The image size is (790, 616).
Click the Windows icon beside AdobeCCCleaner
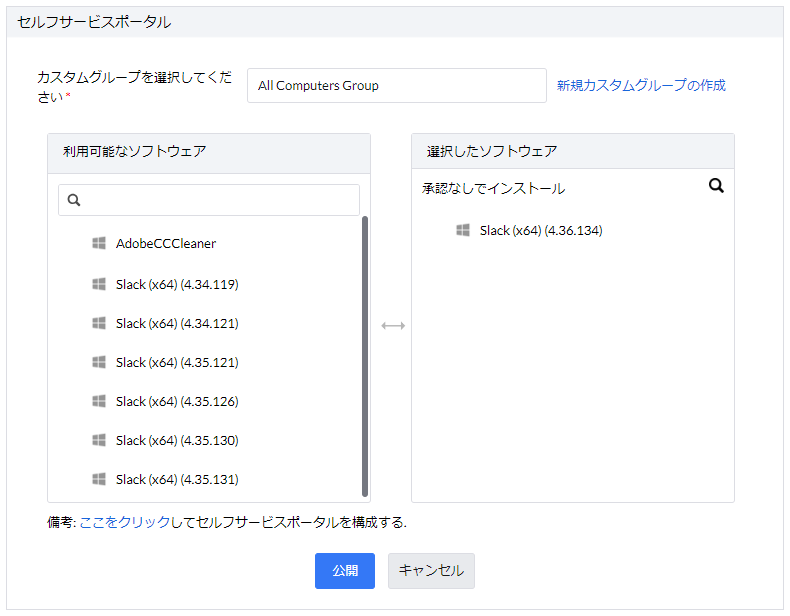(99, 243)
